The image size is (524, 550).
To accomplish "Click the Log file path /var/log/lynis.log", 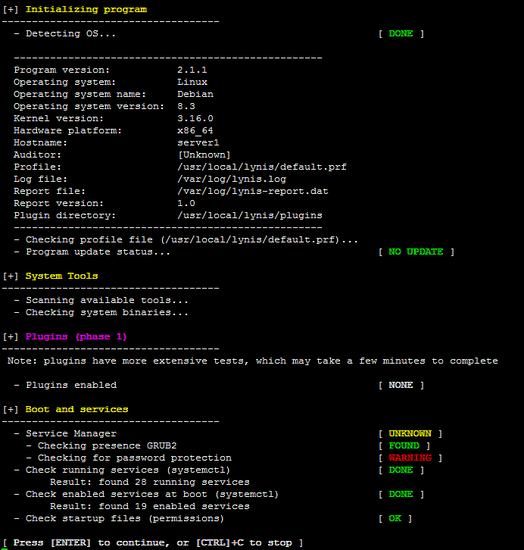I will [231, 179].
